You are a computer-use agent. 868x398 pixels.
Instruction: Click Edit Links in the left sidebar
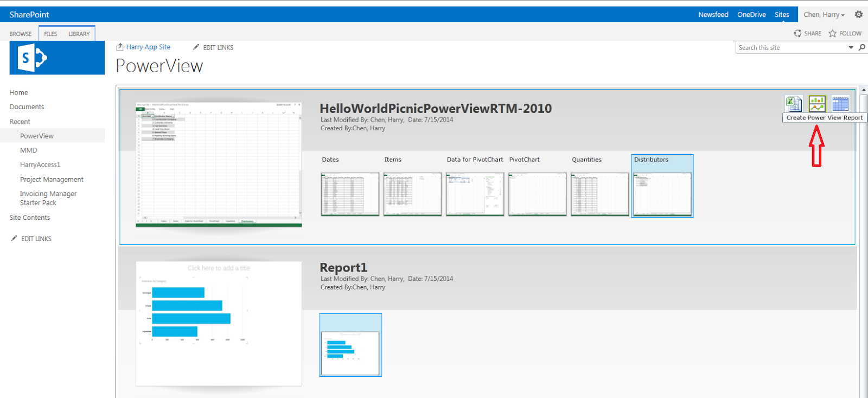(31, 238)
